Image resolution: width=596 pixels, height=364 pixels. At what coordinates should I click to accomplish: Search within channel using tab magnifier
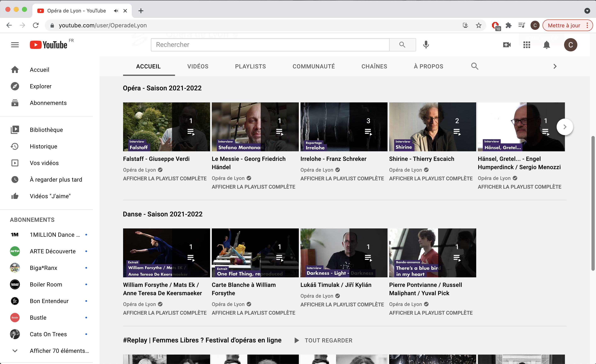coord(475,66)
